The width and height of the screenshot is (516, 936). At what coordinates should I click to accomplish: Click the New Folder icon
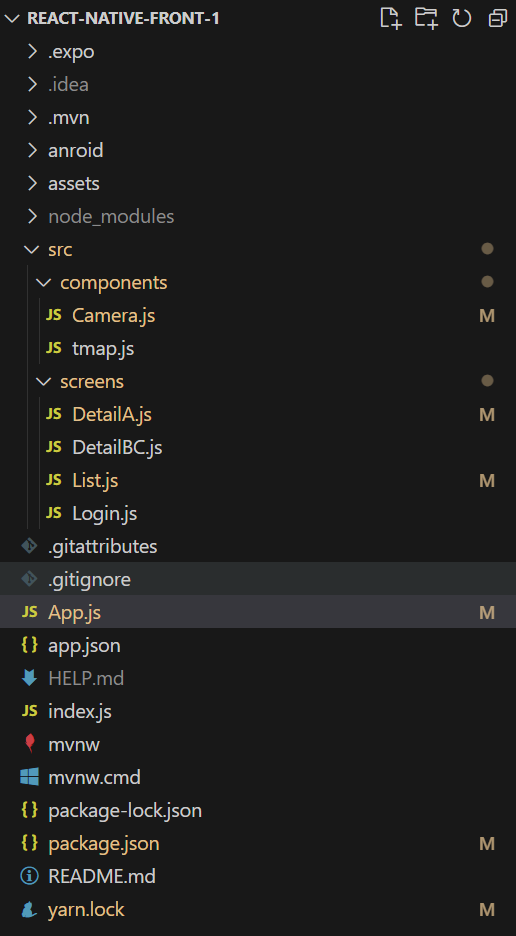[x=426, y=18]
